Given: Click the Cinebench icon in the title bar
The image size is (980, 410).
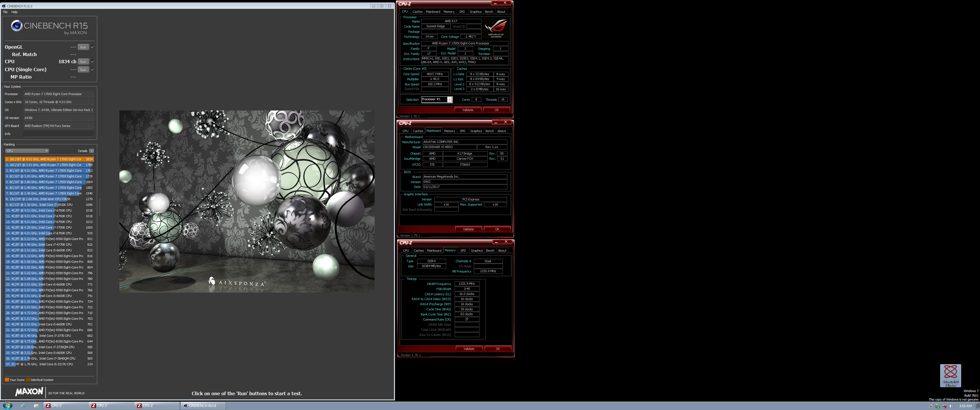Looking at the screenshot, I should (x=4, y=6).
